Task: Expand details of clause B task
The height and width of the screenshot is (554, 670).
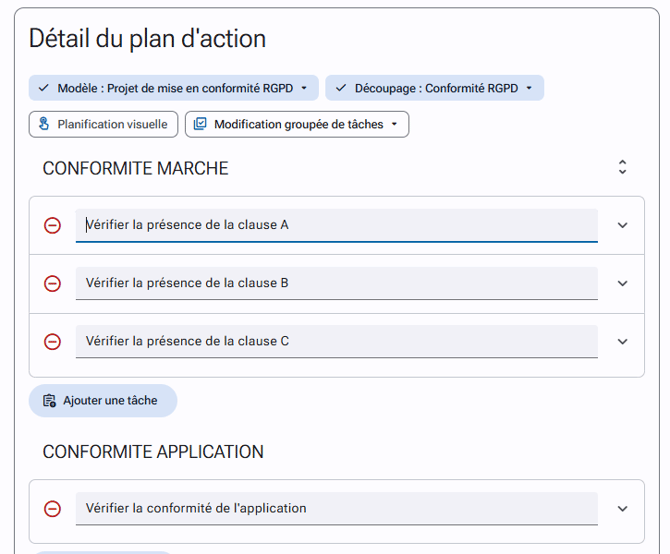Action: [x=623, y=283]
